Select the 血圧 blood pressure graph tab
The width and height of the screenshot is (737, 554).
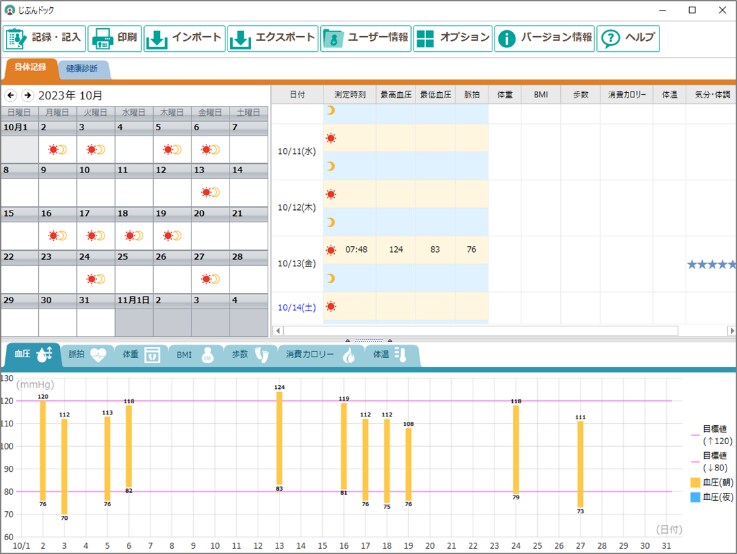[x=32, y=355]
